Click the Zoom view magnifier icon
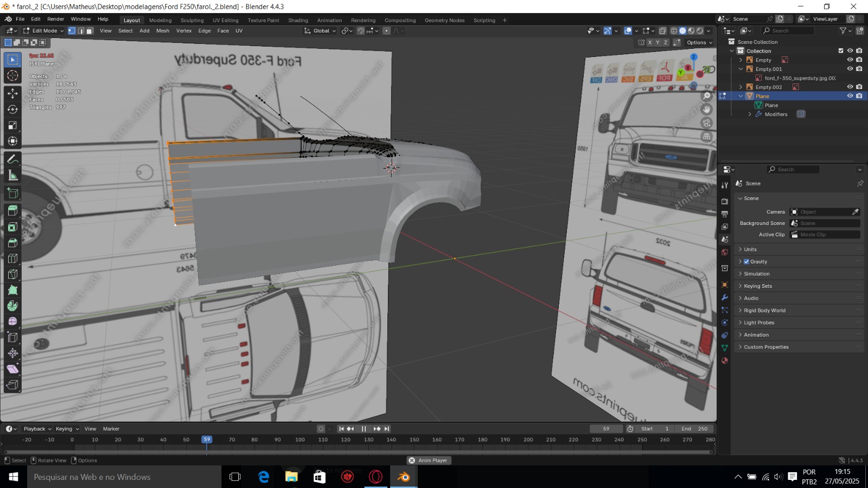The image size is (868, 488). click(706, 96)
